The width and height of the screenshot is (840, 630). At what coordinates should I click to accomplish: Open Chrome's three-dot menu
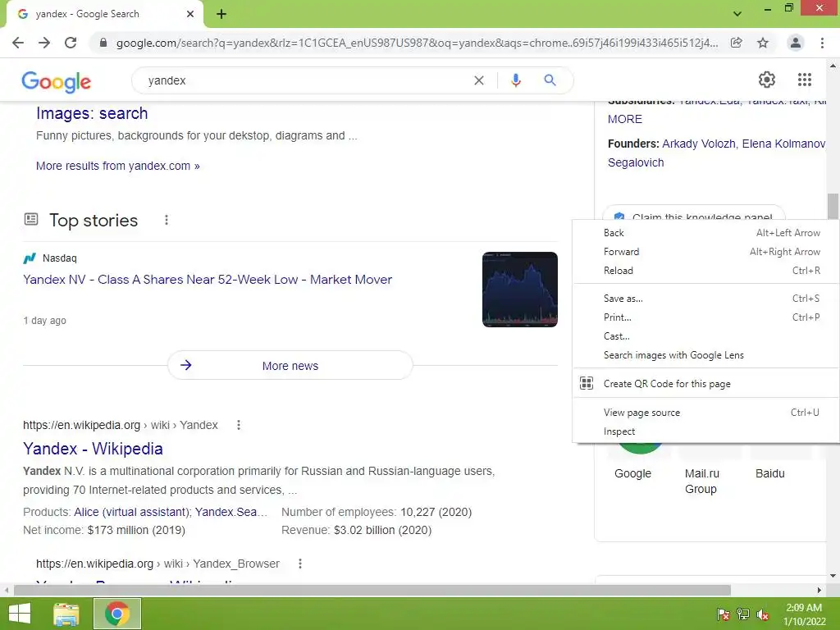click(822, 43)
